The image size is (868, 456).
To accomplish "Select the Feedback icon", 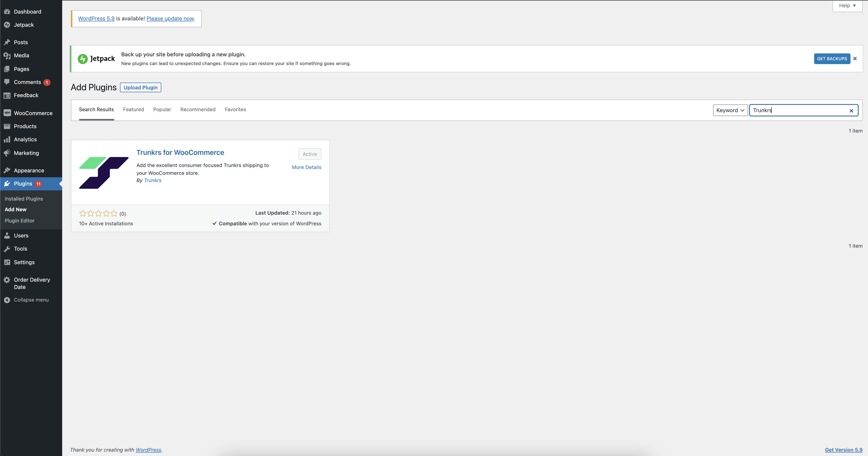I will 7,95.
